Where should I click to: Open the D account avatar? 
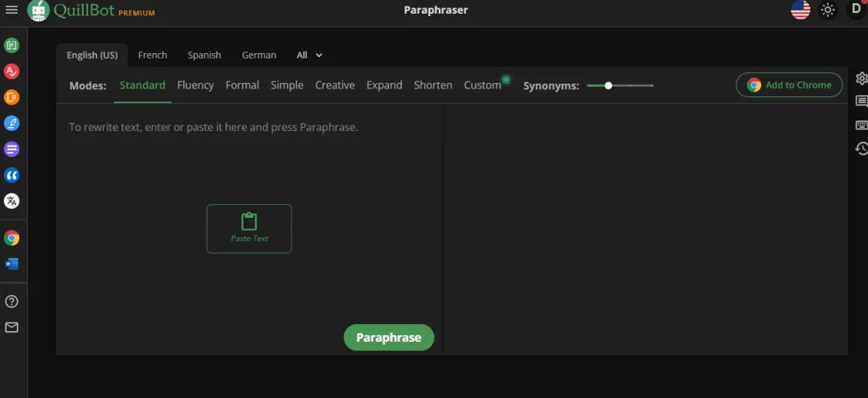(x=857, y=10)
